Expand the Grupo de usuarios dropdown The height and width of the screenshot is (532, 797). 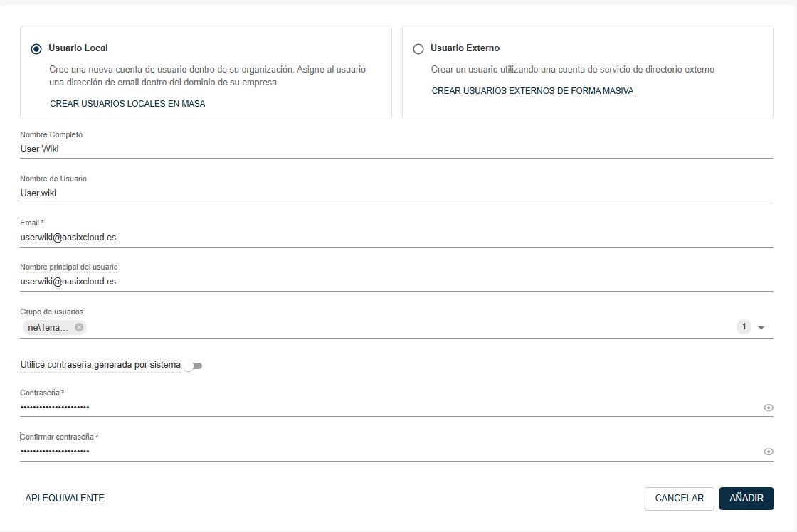coord(761,328)
